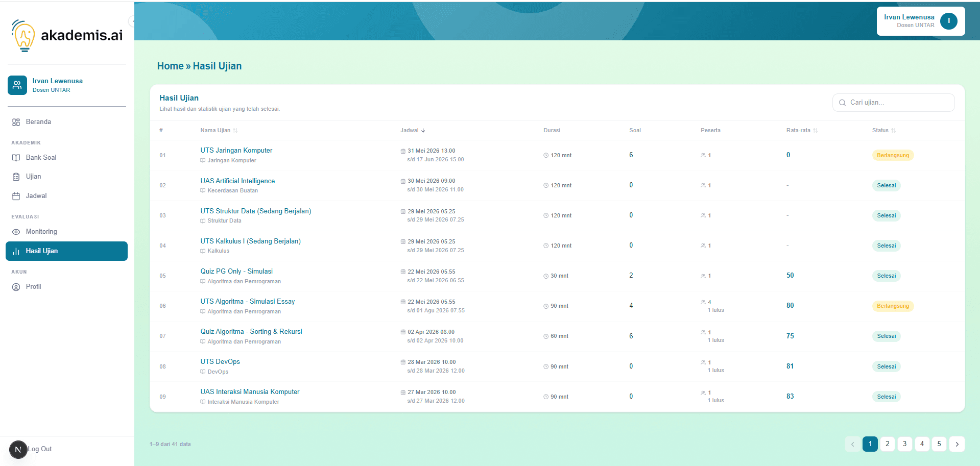Viewport: 980px width, 466px height.
Task: Click the sort icon beside Status
Action: pos(893,131)
